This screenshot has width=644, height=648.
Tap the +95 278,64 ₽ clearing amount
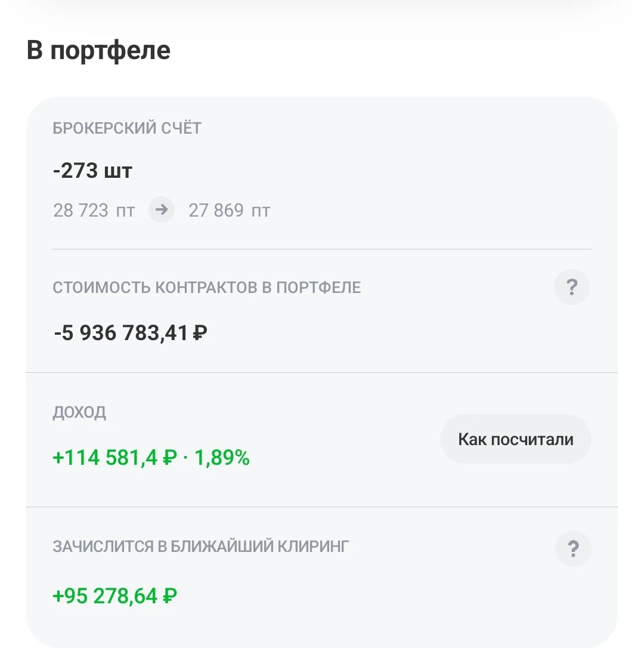[115, 596]
